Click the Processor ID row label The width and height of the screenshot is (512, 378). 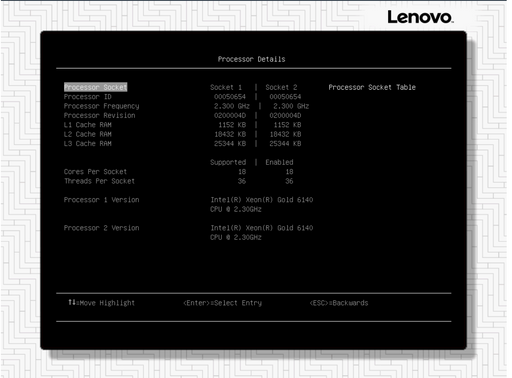tap(88, 97)
